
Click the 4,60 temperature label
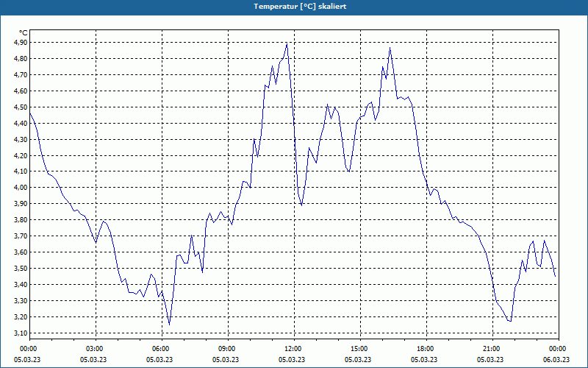coord(21,91)
